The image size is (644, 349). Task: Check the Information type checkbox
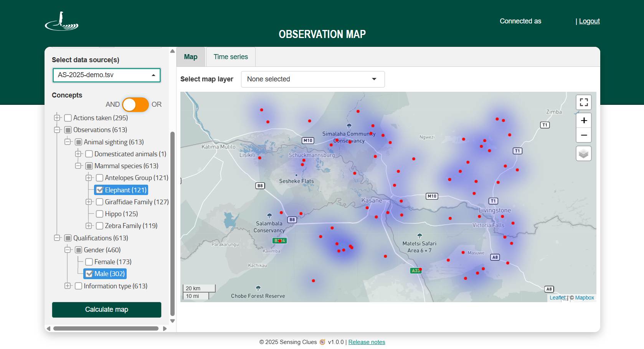pos(78,286)
